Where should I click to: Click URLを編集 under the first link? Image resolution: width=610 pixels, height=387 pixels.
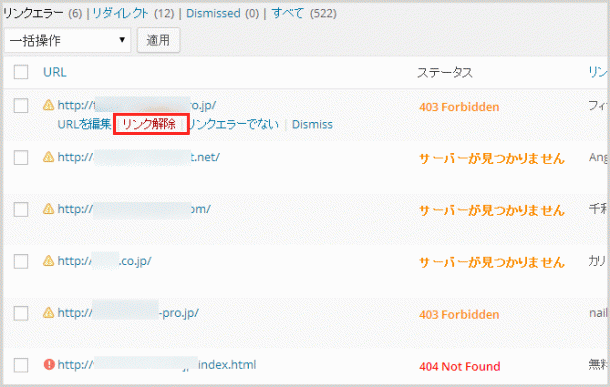point(84,124)
